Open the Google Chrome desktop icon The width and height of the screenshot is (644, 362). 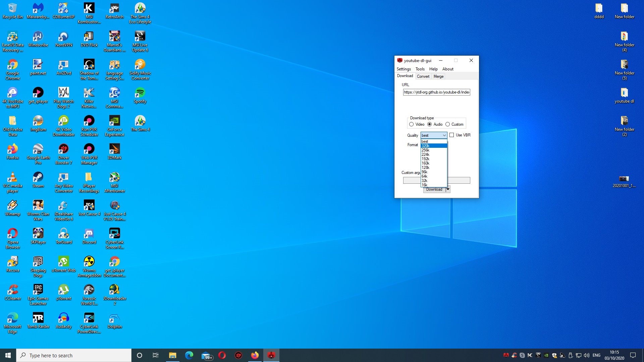tap(13, 70)
